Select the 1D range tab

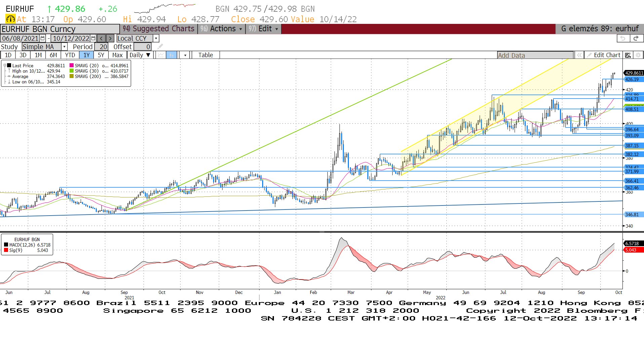click(x=8, y=55)
